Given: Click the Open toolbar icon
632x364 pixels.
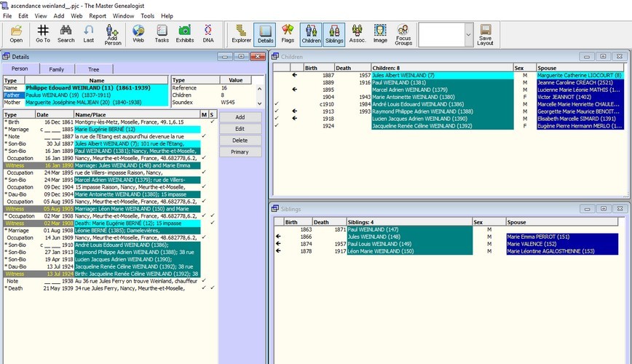Looking at the screenshot, I should pyautogui.click(x=16, y=33).
